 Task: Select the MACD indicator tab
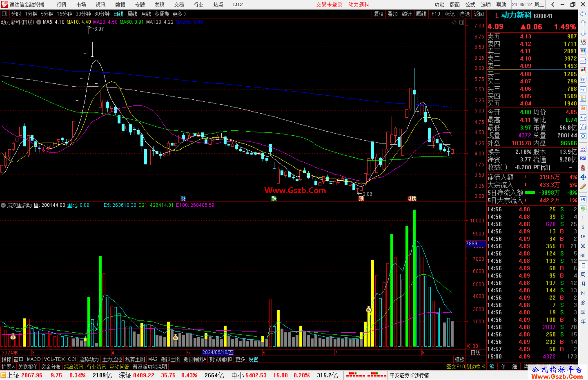(33, 359)
